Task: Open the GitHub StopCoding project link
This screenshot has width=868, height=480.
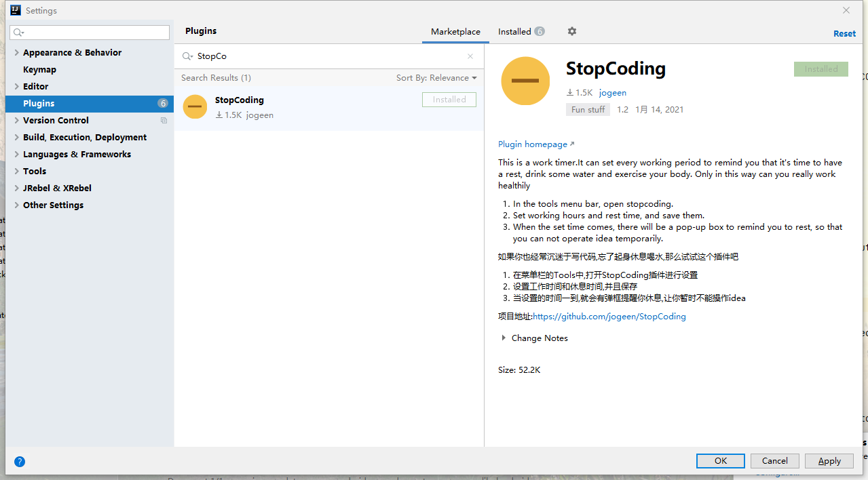Action: pos(609,317)
